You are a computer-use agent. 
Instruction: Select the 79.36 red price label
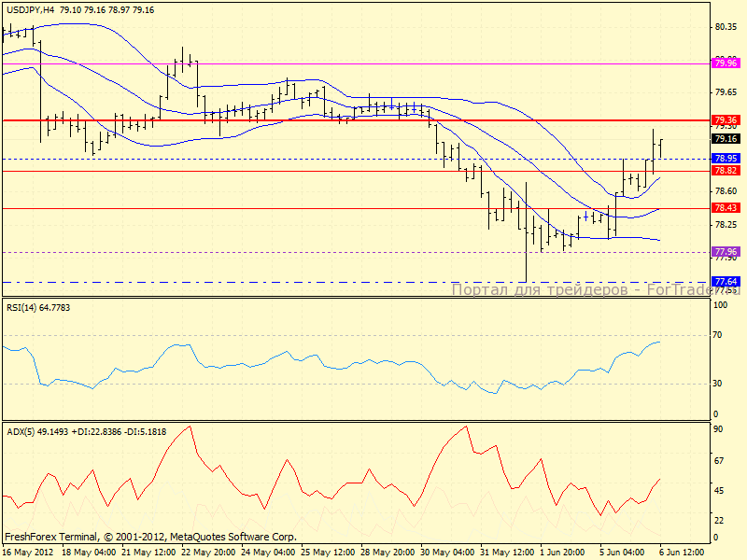coord(726,120)
